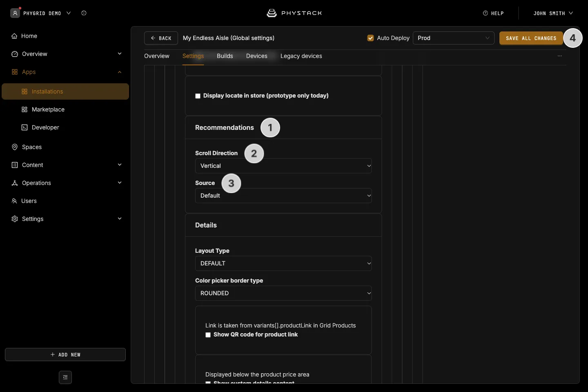Expand the Content sidebar section
The width and height of the screenshot is (588, 392).
point(120,165)
